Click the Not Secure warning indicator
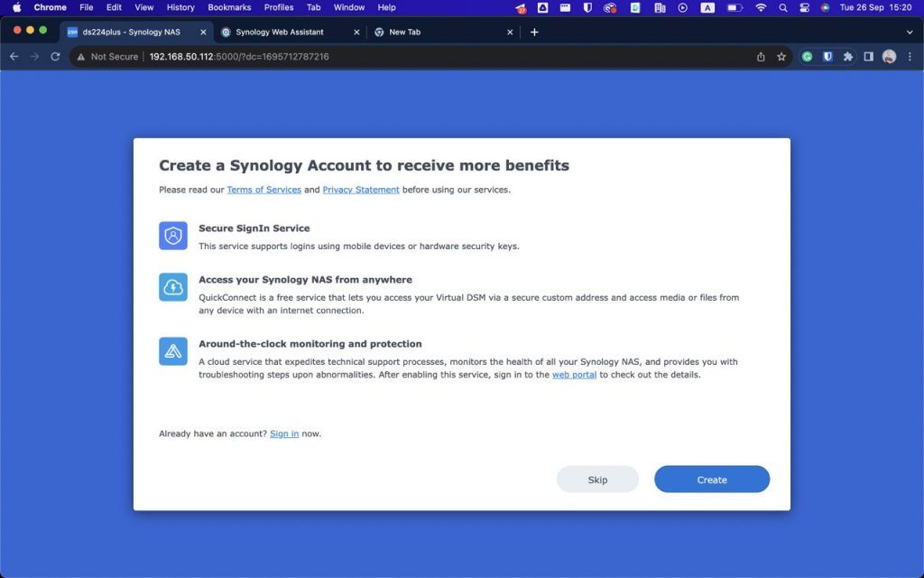The width and height of the screenshot is (924, 578). pos(107,57)
